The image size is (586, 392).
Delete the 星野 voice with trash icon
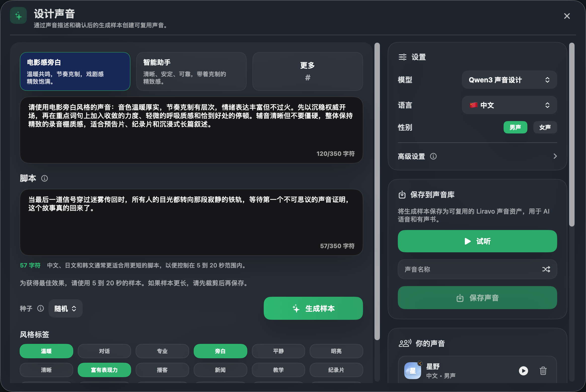tap(543, 370)
